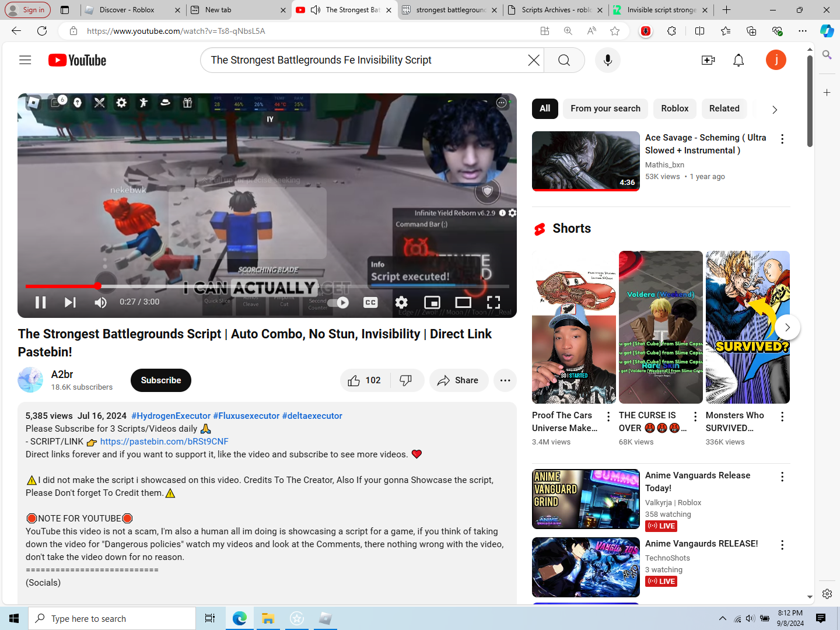Open options for Monsters Who SURVIVED short

(x=782, y=416)
